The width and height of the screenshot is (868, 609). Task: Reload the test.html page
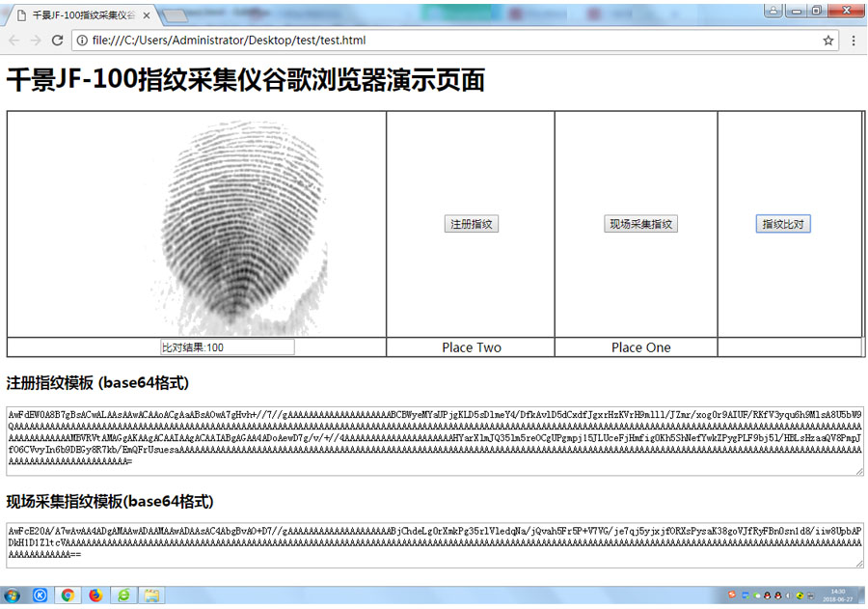(x=58, y=41)
